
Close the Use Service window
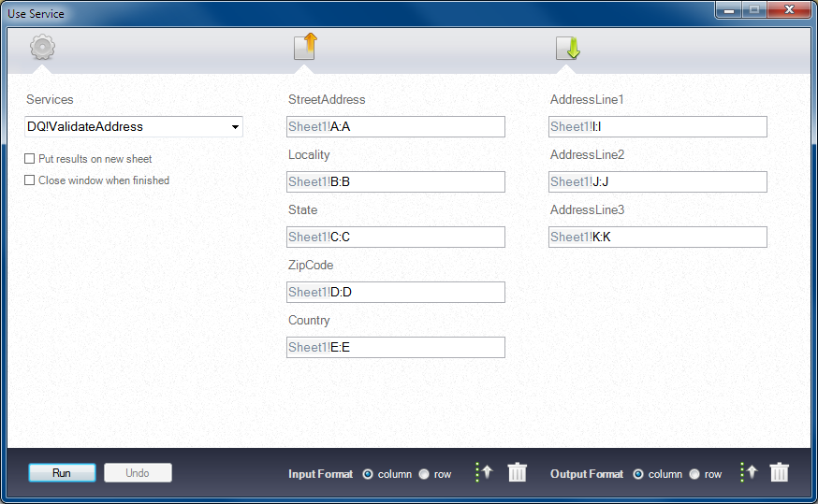pyautogui.click(x=789, y=10)
